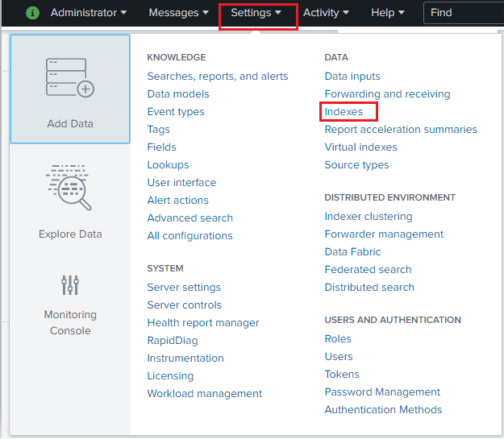Select Source types under Data

(x=356, y=165)
